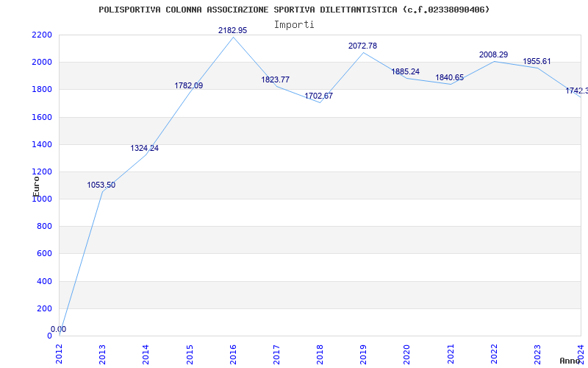The width and height of the screenshot is (588, 368).
Task: Select data label 2008.29
Action: tap(493, 54)
